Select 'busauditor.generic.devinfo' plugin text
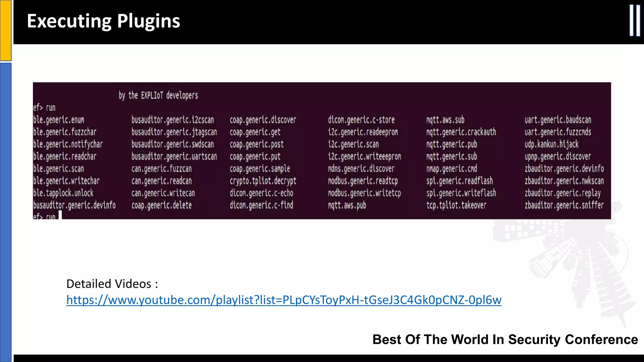644x362 pixels. (75, 205)
